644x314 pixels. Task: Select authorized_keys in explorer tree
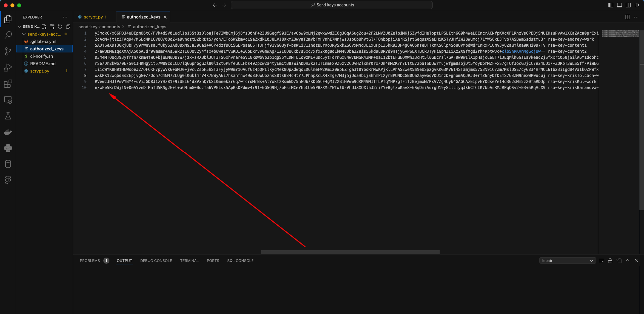click(45, 49)
